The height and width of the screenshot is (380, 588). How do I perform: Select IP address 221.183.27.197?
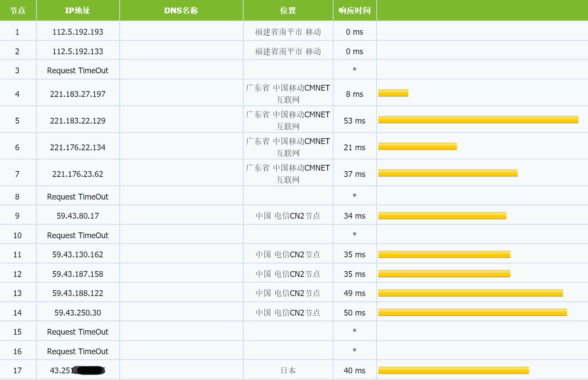coord(78,94)
